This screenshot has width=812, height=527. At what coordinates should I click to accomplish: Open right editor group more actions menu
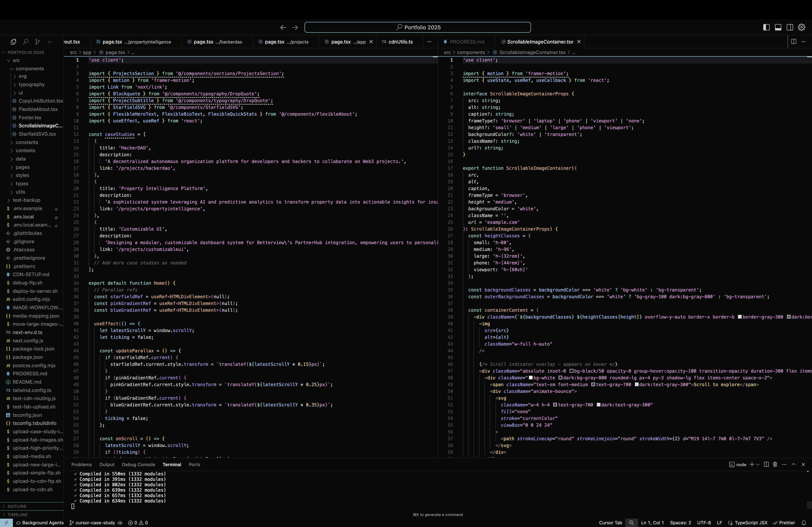(803, 41)
